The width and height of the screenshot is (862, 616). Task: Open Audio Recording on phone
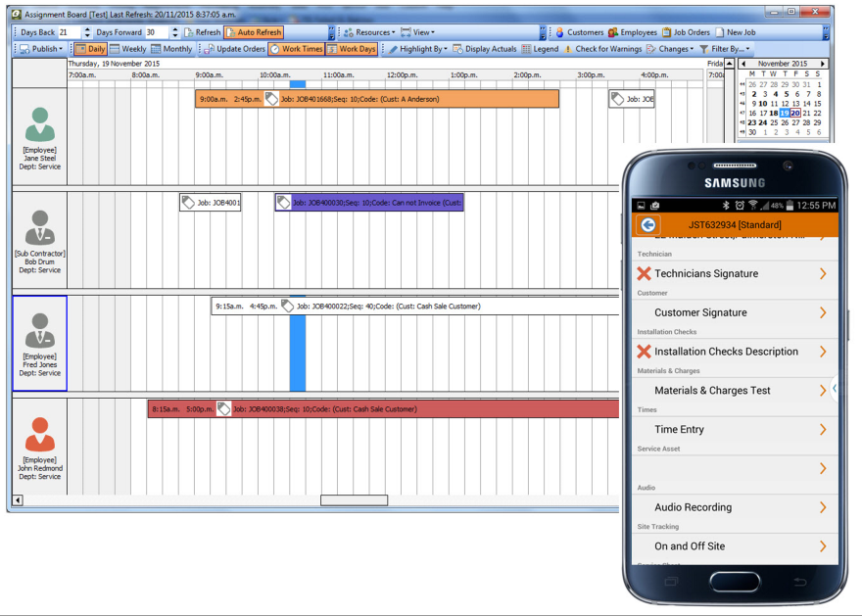click(x=735, y=507)
